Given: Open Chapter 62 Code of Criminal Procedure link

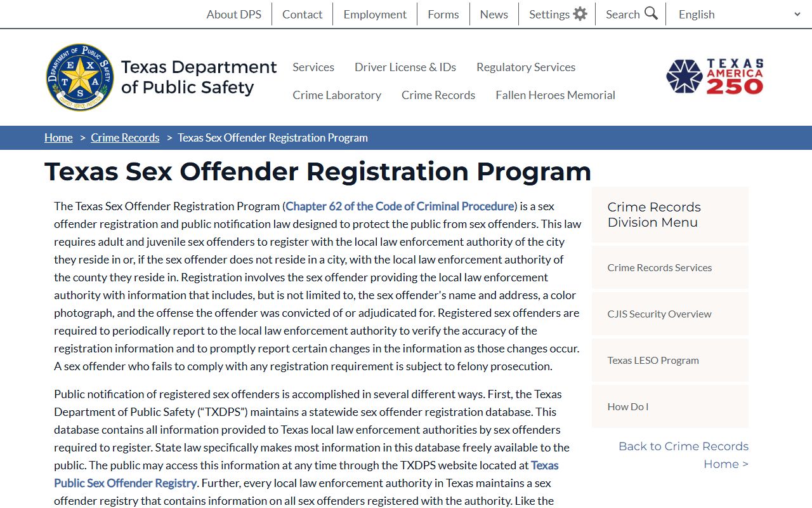Looking at the screenshot, I should [x=400, y=206].
